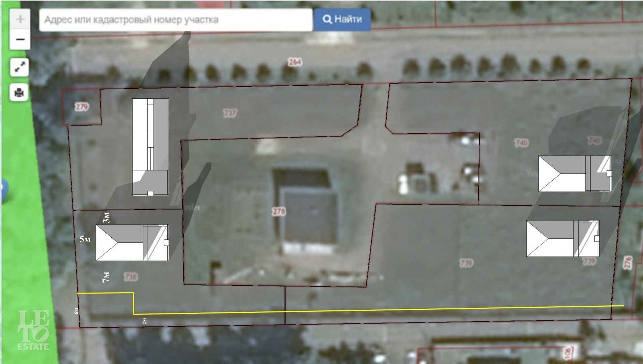Zoom in with the plus button
Image resolution: width=643 pixels, height=364 pixels.
(x=20, y=19)
